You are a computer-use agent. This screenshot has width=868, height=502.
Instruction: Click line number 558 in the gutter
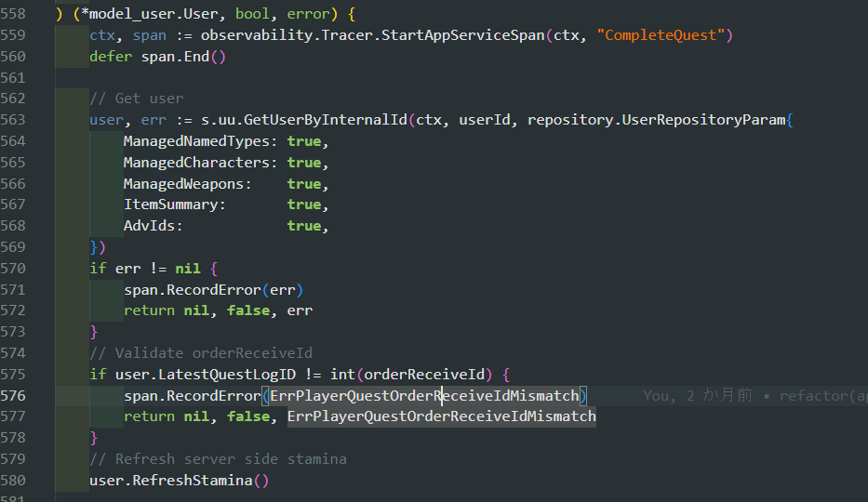pos(13,14)
